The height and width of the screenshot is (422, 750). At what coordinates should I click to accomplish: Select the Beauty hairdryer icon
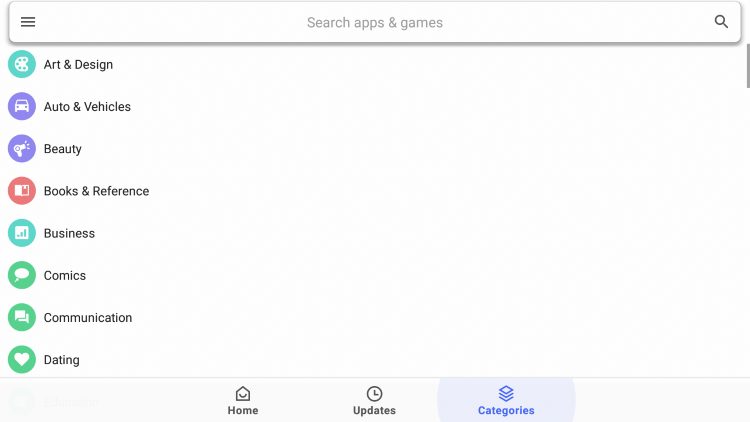(x=22, y=148)
